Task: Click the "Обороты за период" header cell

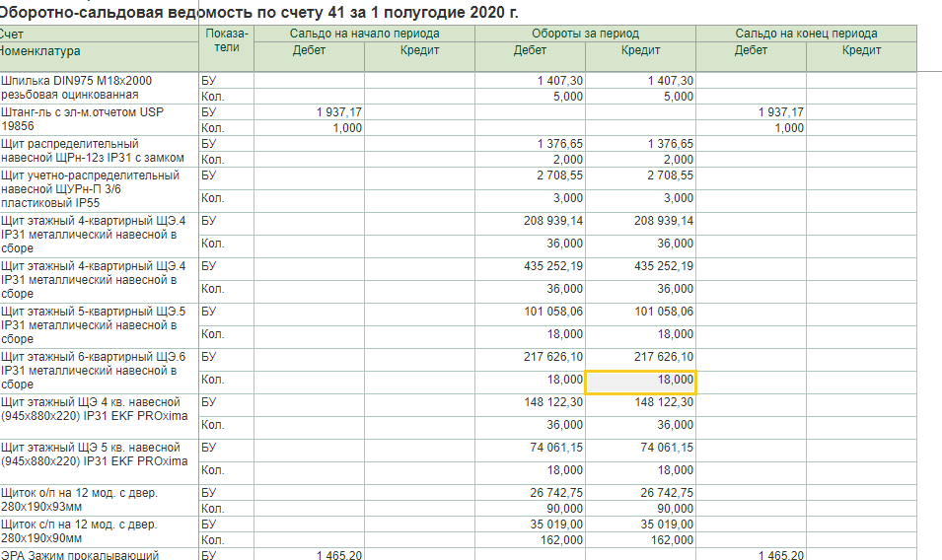Action: (585, 34)
